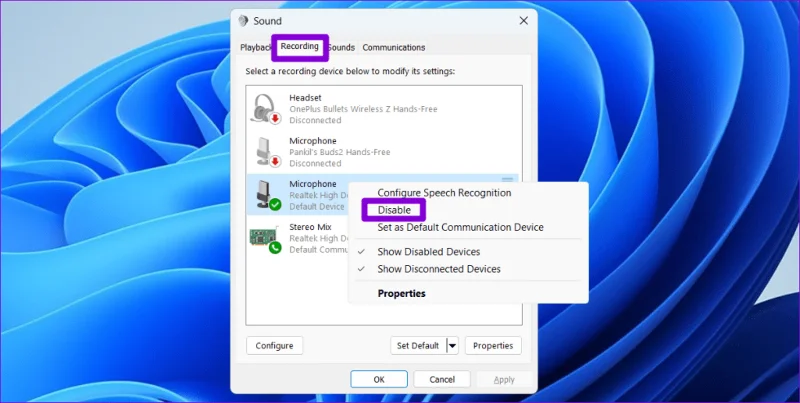Click the Properties button below device list

[x=493, y=345]
